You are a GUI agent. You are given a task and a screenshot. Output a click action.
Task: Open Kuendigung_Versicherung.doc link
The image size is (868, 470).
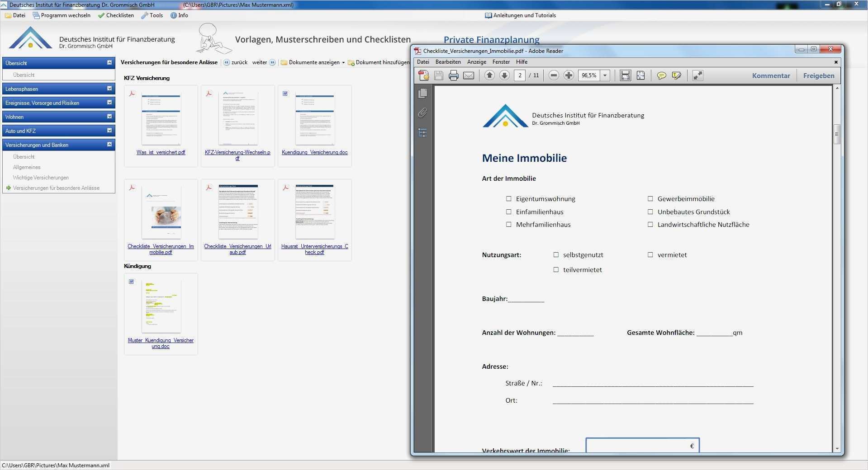tap(314, 152)
